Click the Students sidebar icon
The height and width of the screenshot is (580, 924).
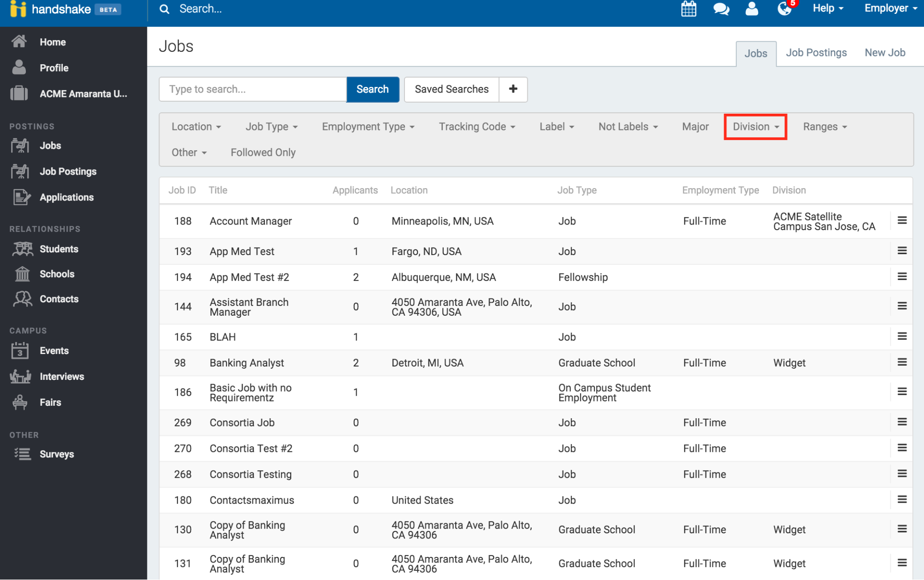pyautogui.click(x=21, y=249)
